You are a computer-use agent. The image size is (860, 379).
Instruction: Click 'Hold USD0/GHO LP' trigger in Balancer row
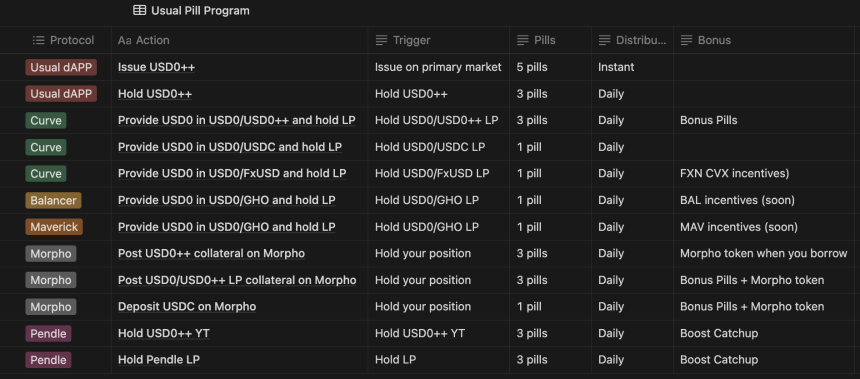(427, 200)
